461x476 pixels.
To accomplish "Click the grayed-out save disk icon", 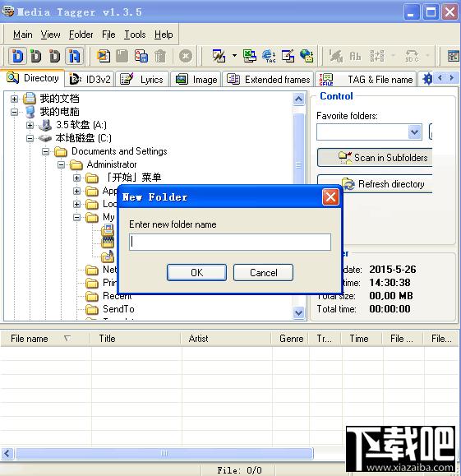I will (122, 56).
